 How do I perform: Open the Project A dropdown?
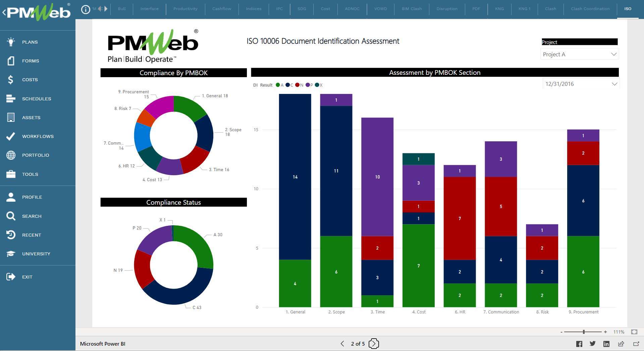(x=613, y=54)
